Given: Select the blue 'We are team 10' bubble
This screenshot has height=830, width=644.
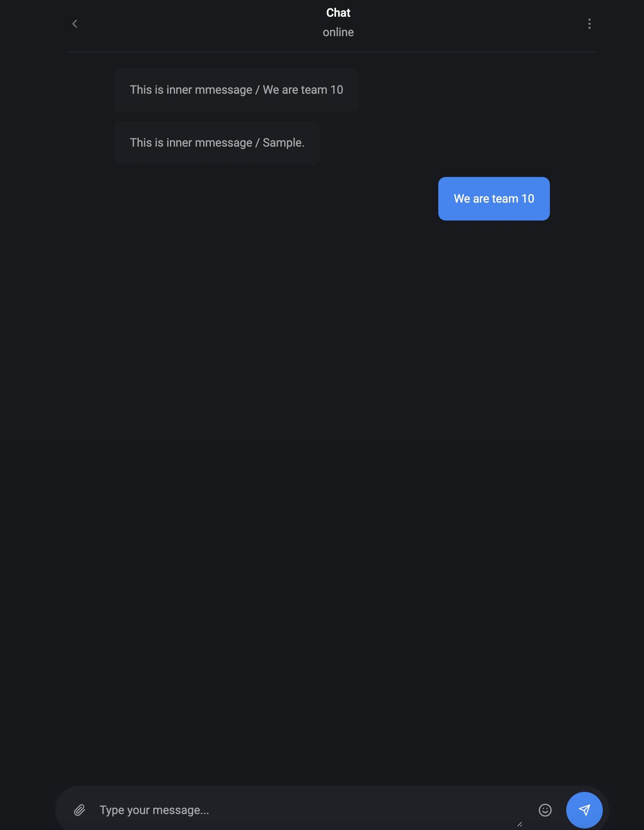Looking at the screenshot, I should pyautogui.click(x=494, y=199).
